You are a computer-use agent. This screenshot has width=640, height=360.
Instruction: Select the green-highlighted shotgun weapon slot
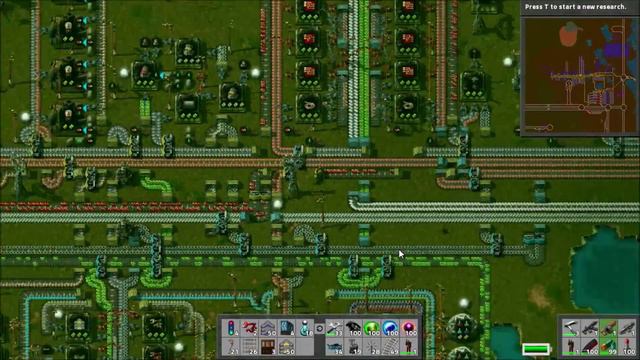click(x=608, y=328)
